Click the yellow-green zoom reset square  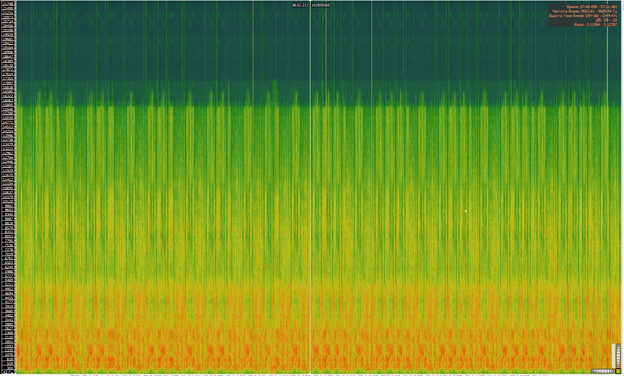(618, 371)
